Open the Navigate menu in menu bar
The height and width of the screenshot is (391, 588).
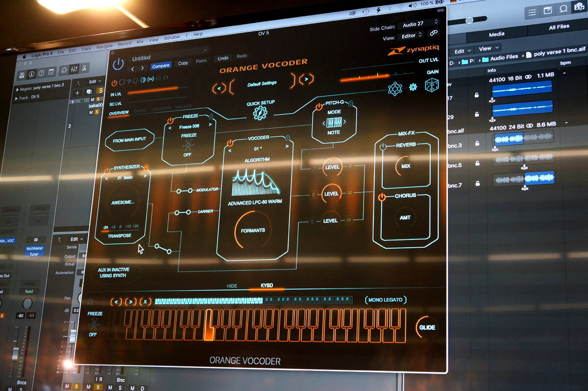tap(104, 46)
